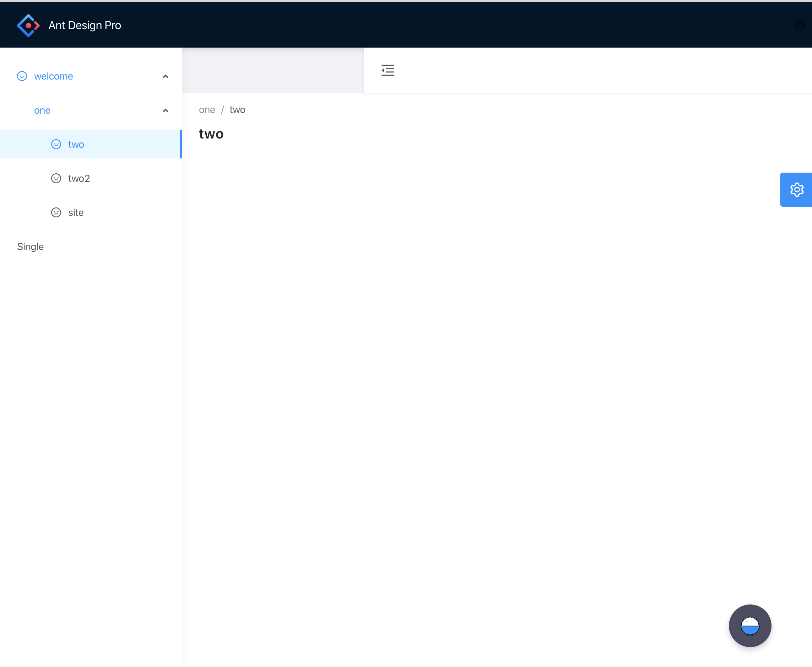Open the site menu item
Image resolution: width=812 pixels, height=667 pixels.
pos(76,212)
